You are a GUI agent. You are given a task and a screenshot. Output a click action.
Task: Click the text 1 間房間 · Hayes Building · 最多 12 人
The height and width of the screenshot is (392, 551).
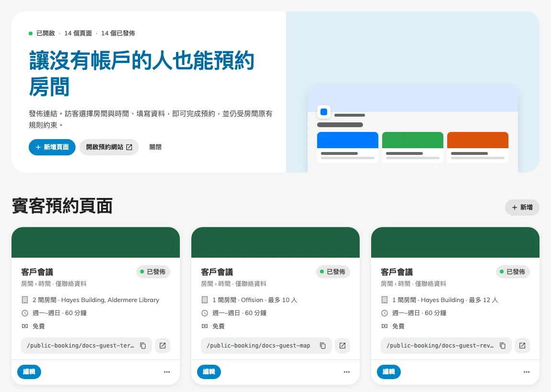coord(445,300)
